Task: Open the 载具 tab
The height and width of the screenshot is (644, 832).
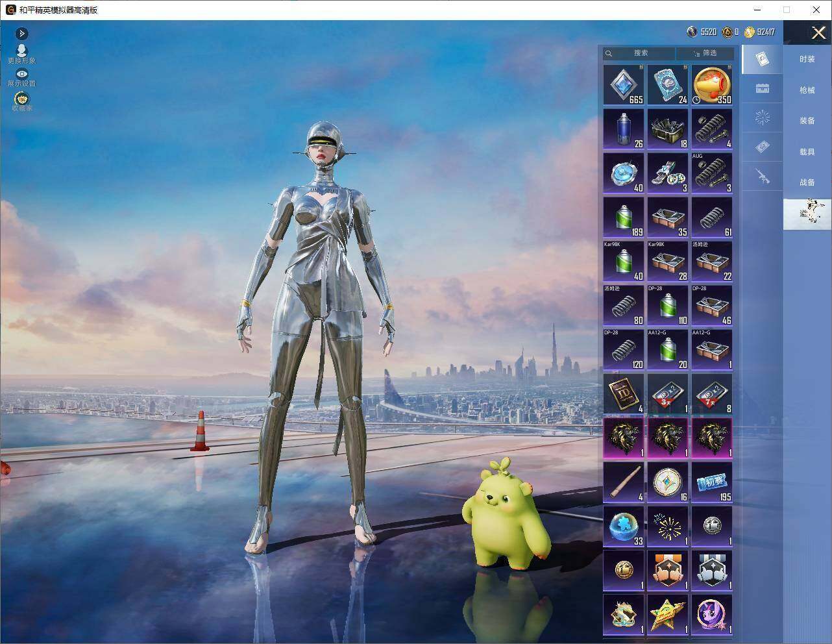Action: [807, 151]
